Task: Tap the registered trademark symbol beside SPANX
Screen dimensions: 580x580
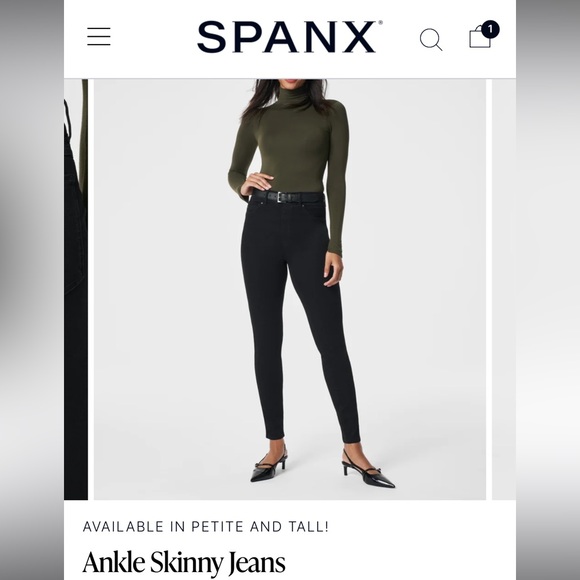Action: click(380, 23)
